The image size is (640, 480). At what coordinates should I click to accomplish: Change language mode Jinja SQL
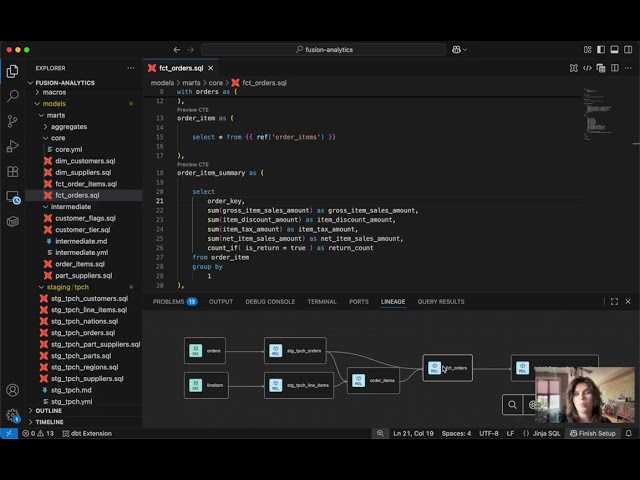pos(547,433)
